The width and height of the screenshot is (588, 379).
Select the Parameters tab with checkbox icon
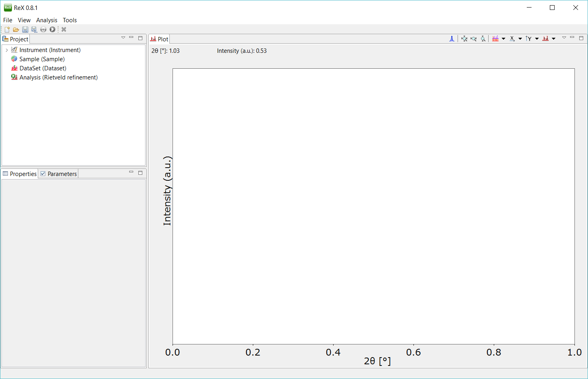coord(58,174)
